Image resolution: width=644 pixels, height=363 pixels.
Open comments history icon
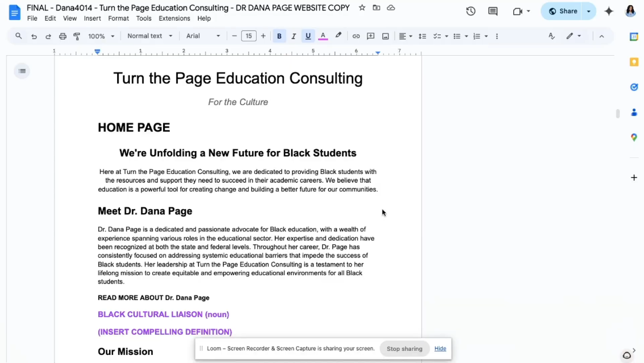point(493,11)
